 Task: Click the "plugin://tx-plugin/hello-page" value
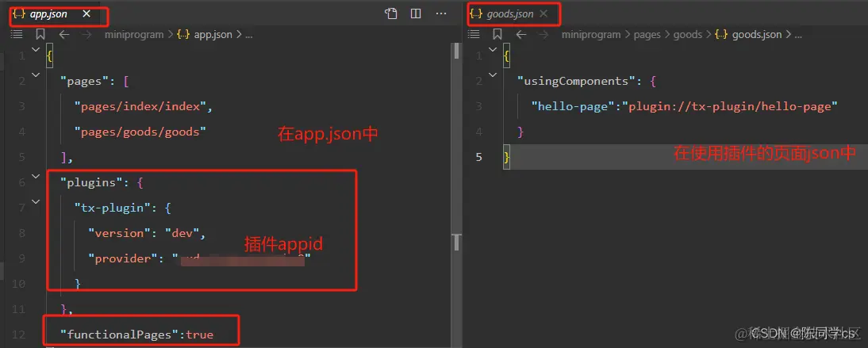[x=730, y=106]
